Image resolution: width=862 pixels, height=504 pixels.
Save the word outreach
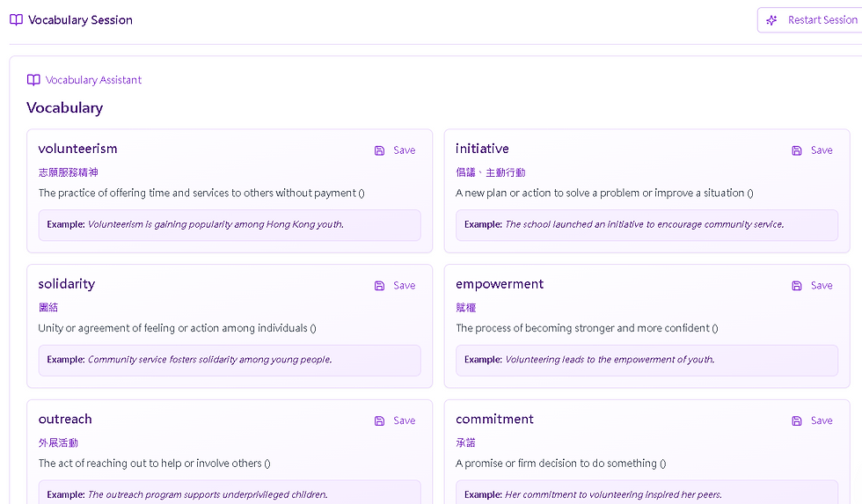click(395, 420)
